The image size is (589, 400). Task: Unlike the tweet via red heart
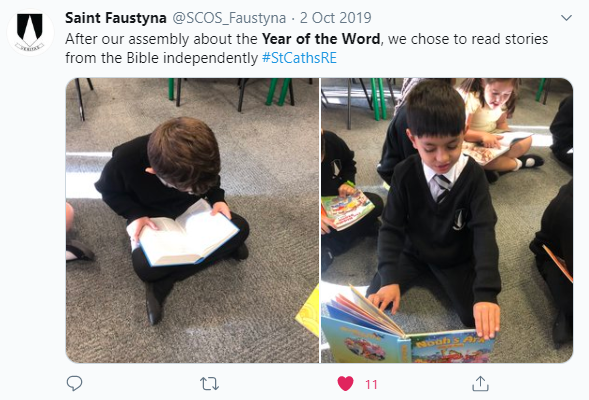coord(346,383)
